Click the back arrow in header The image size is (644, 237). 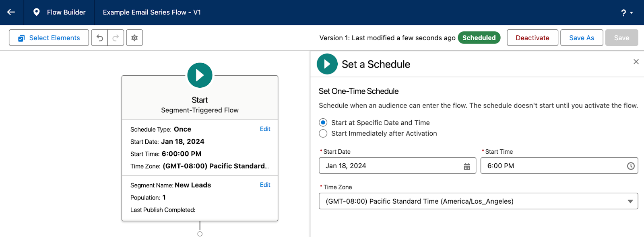[11, 12]
